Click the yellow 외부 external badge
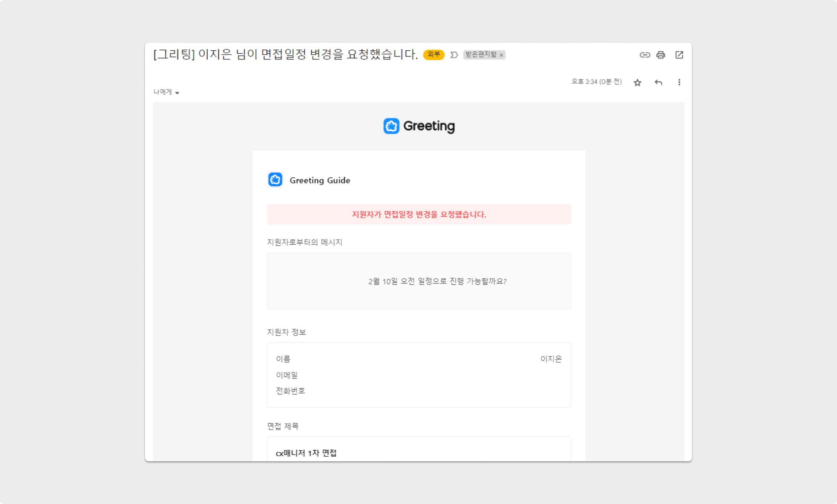The width and height of the screenshot is (837, 504). [433, 55]
